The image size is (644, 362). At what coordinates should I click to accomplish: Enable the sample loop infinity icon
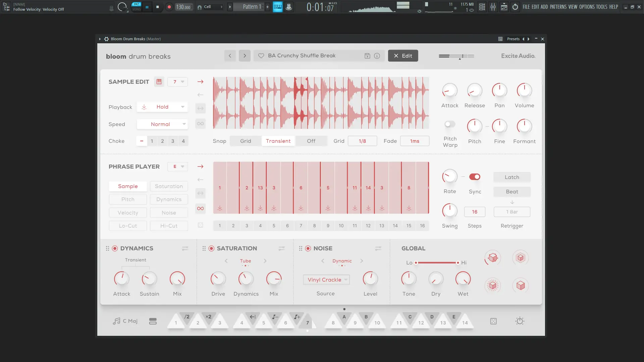200,124
